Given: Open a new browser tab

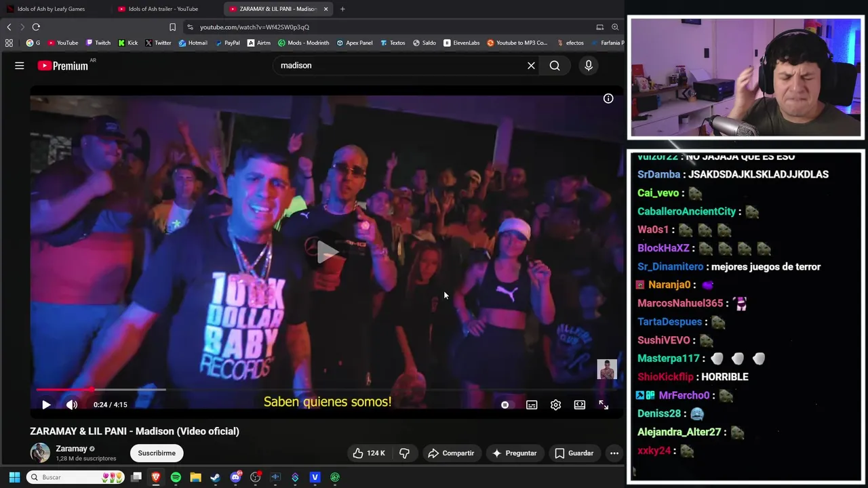Looking at the screenshot, I should 342,9.
